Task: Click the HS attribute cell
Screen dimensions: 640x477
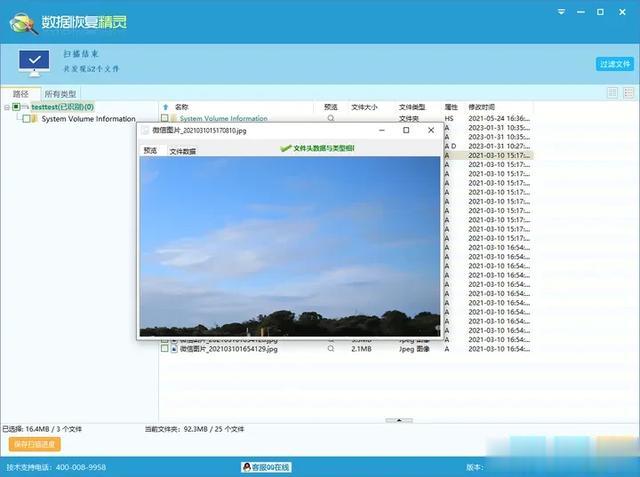Action: point(449,118)
